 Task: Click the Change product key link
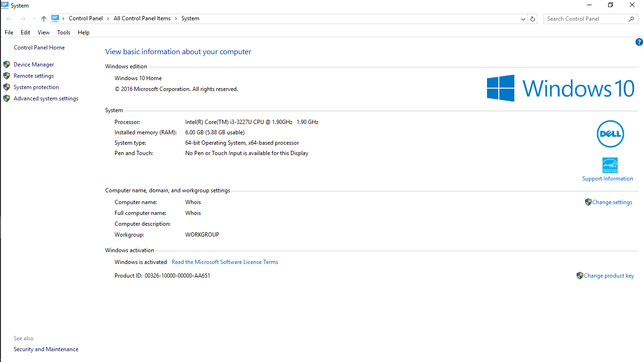(x=609, y=276)
